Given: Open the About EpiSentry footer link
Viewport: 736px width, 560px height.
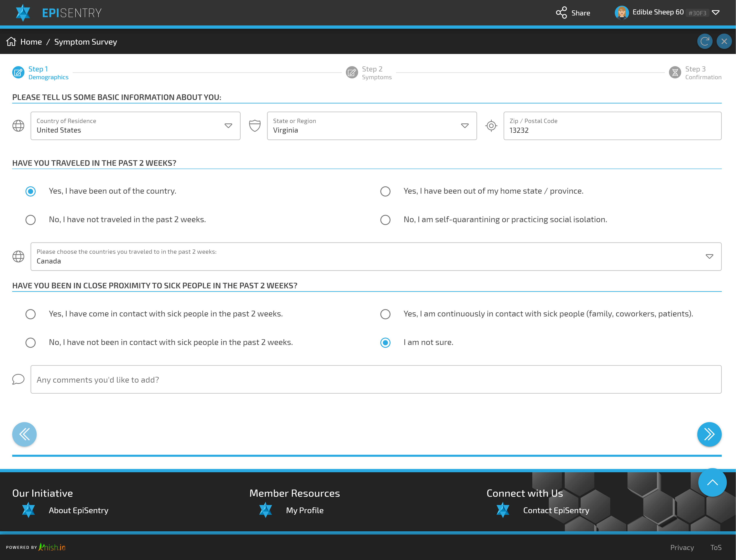Looking at the screenshot, I should click(78, 510).
